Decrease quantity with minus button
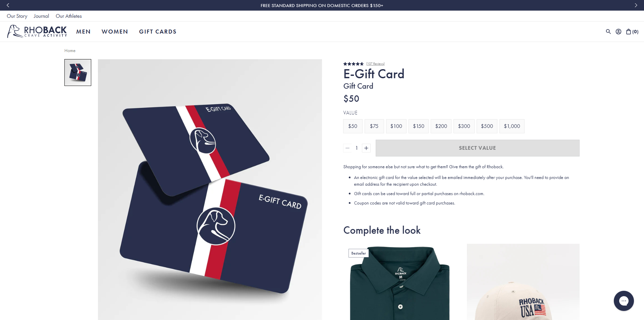Image resolution: width=644 pixels, height=320 pixels. click(347, 148)
